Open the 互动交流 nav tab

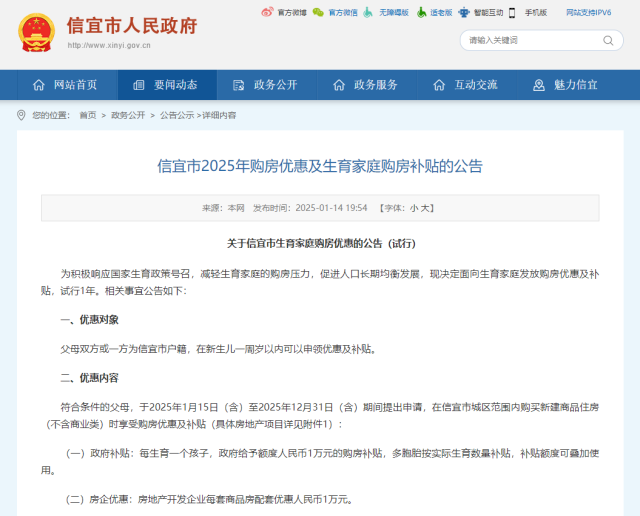[467, 85]
